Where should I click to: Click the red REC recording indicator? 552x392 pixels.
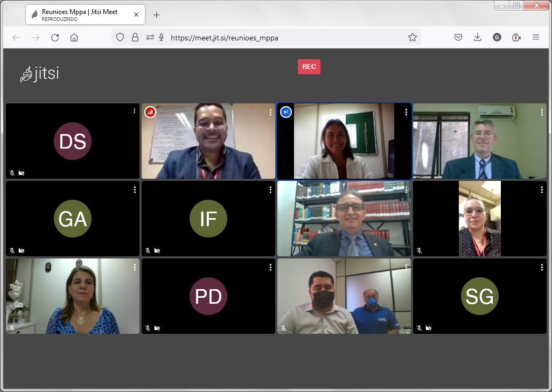point(309,67)
